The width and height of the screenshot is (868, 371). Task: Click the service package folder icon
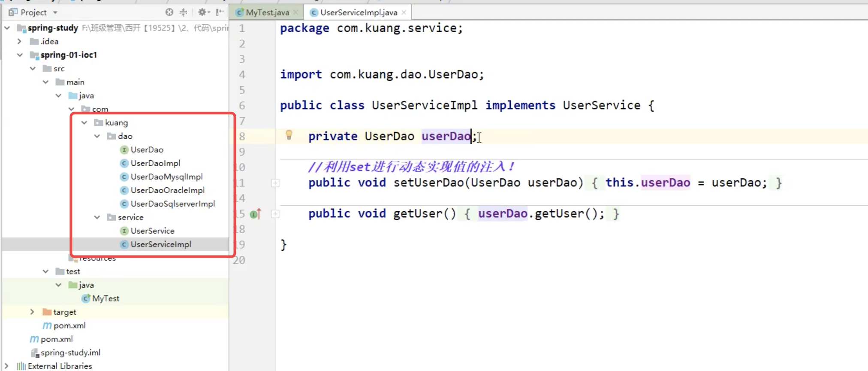tap(112, 217)
